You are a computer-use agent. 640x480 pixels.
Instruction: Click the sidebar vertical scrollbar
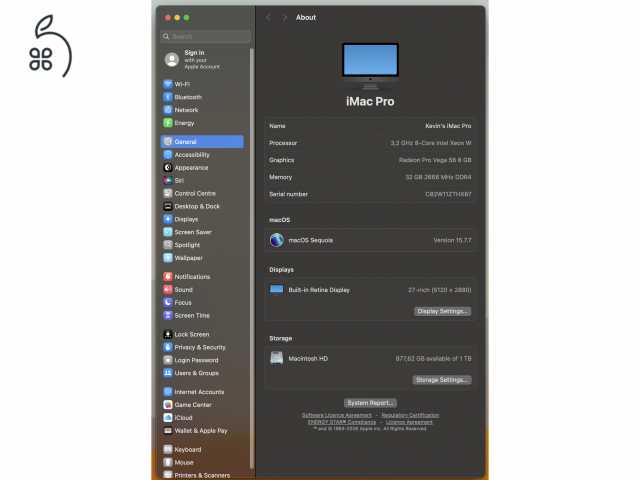point(251,258)
